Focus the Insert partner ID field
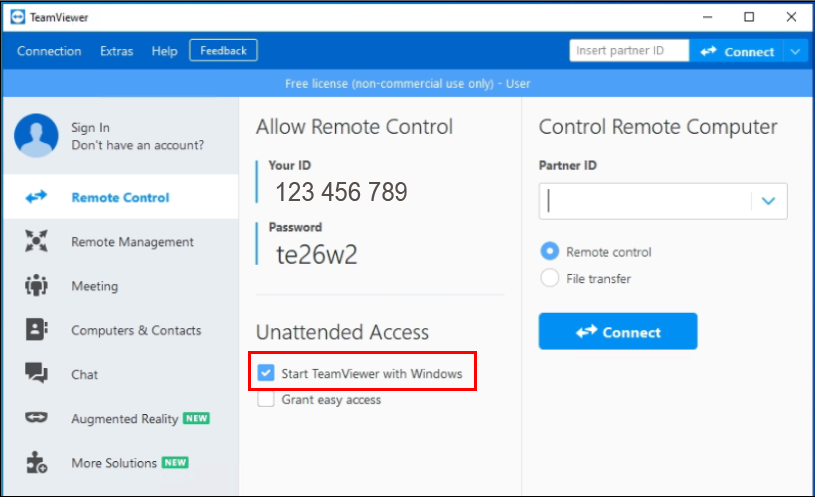The height and width of the screenshot is (497, 815). [x=629, y=50]
